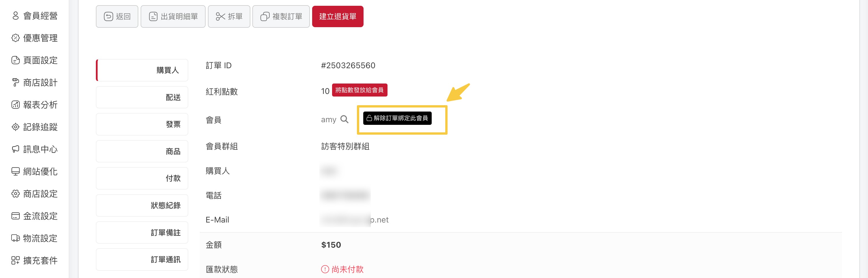Open the 出貨明細單 document

click(x=173, y=16)
